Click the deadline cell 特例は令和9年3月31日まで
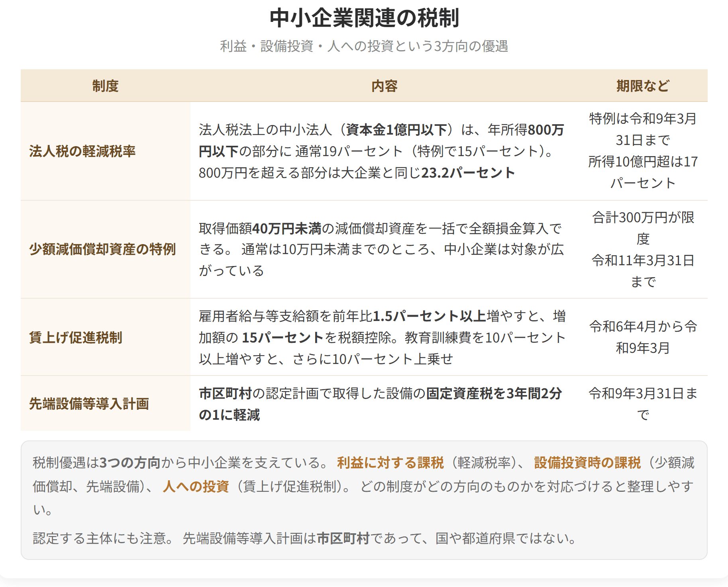Viewport: 728px width, 587px height. point(643,129)
